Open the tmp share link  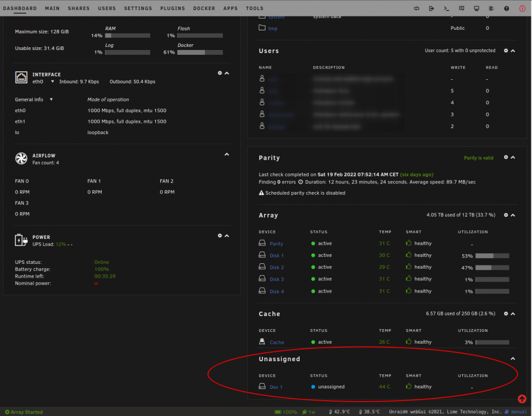(x=273, y=29)
